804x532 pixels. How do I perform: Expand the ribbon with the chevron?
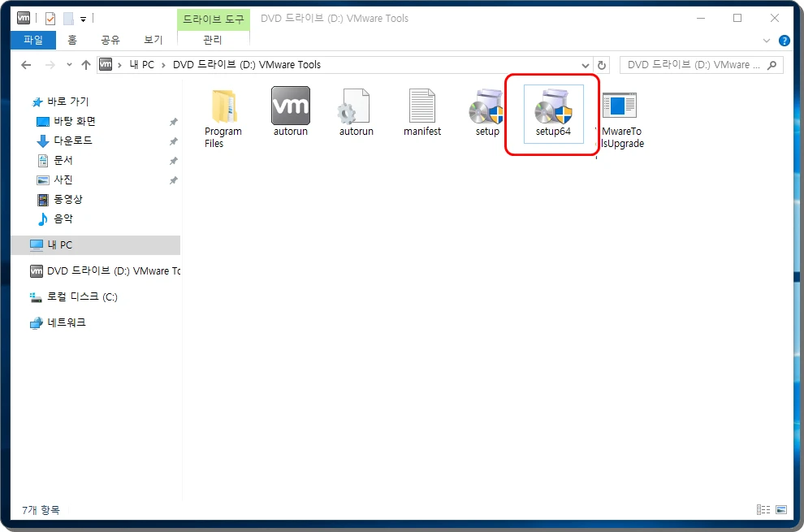click(x=767, y=41)
